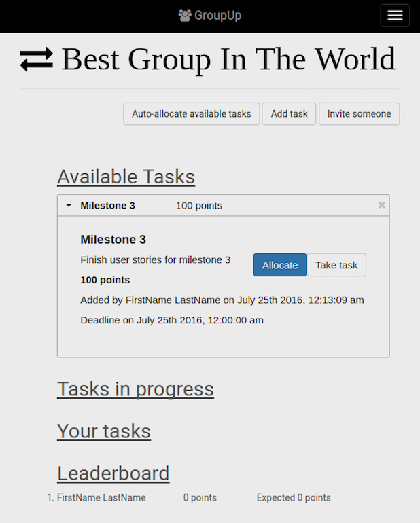420x523 pixels.
Task: Click FirstName LastName in the leaderboard
Action: [101, 497]
